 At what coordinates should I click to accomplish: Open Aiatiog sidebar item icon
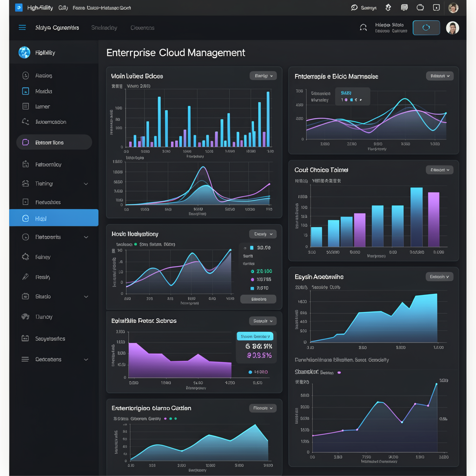click(x=26, y=75)
